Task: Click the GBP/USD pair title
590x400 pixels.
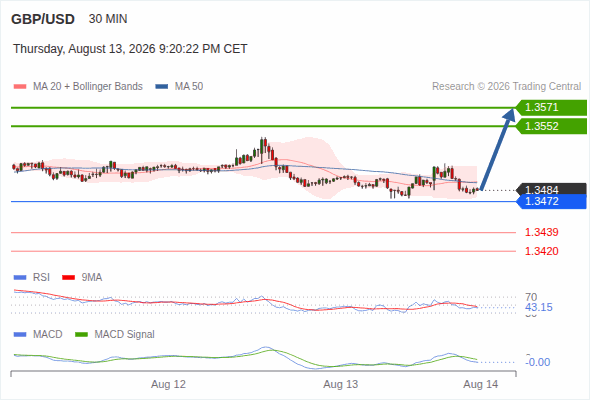Action: (x=43, y=19)
